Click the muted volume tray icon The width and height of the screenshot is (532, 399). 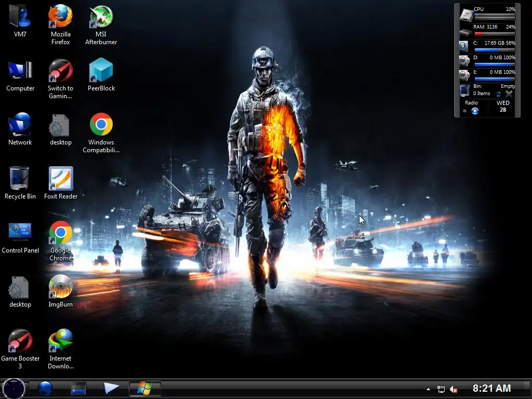(453, 389)
